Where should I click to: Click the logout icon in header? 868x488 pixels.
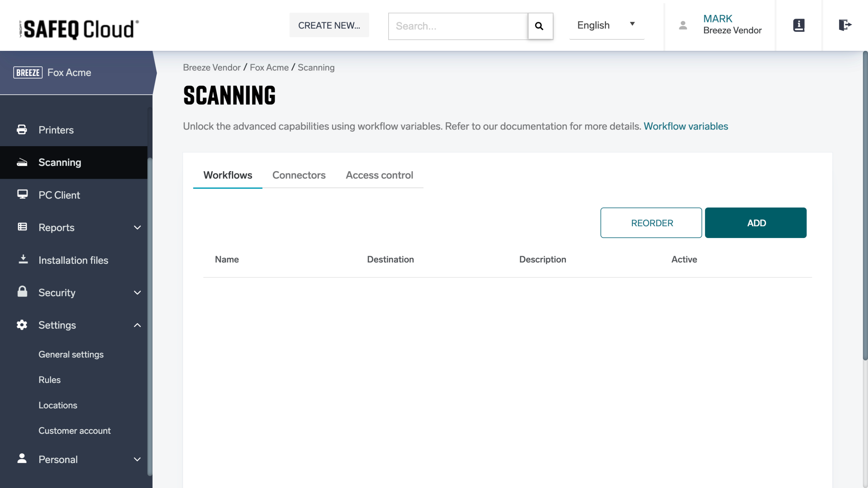click(845, 25)
